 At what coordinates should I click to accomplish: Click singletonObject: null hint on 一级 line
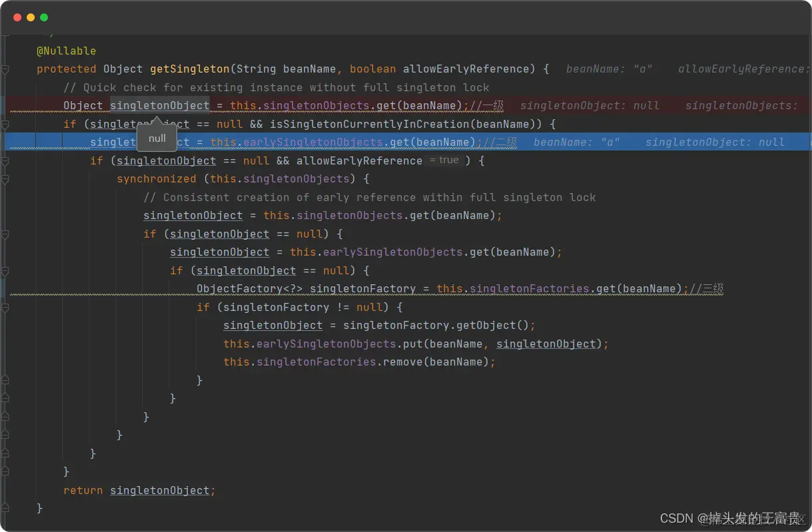(x=590, y=106)
